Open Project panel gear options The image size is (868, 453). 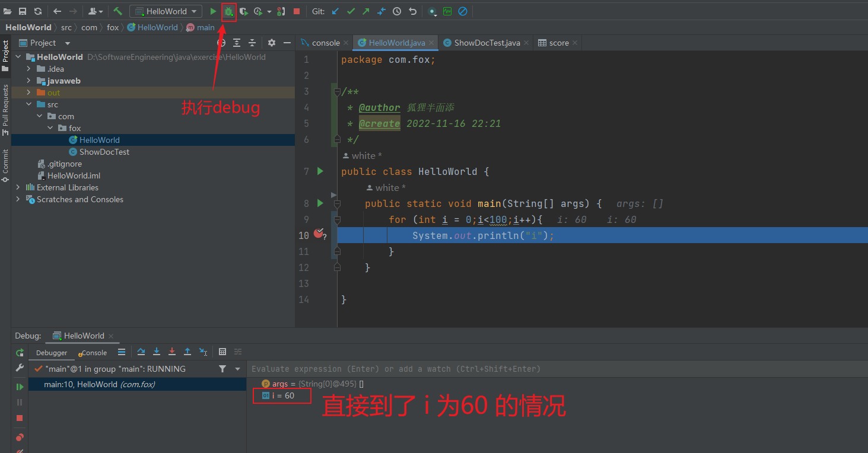(x=272, y=43)
